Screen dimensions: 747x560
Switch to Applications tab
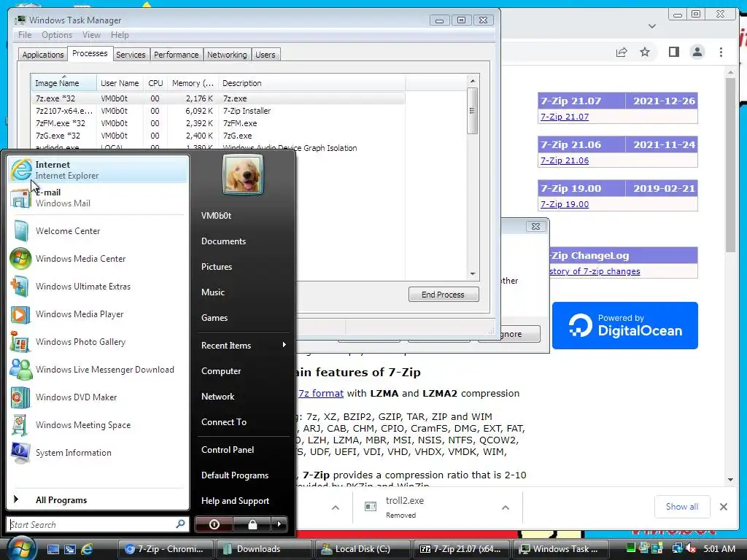[x=43, y=55]
